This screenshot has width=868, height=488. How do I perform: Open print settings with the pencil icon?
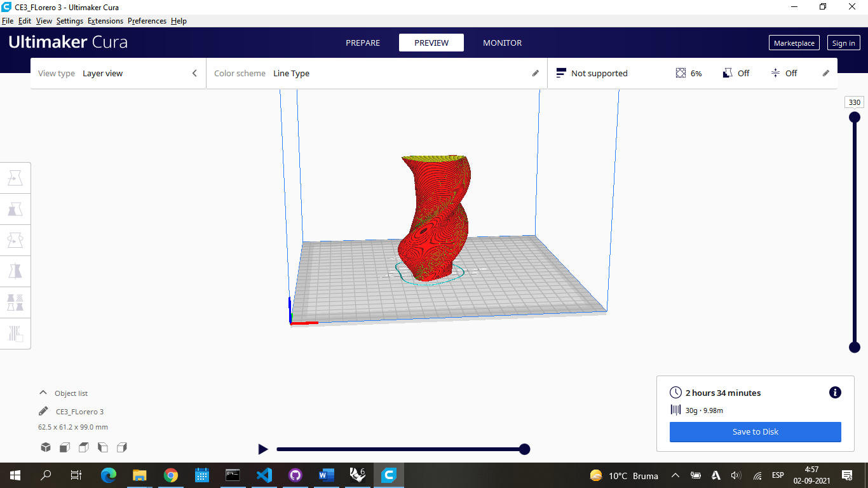[x=825, y=72]
